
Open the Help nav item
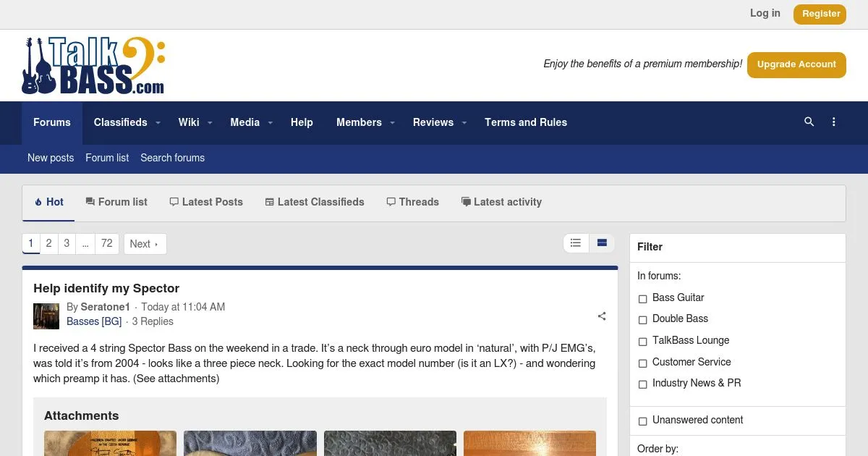[x=302, y=122]
